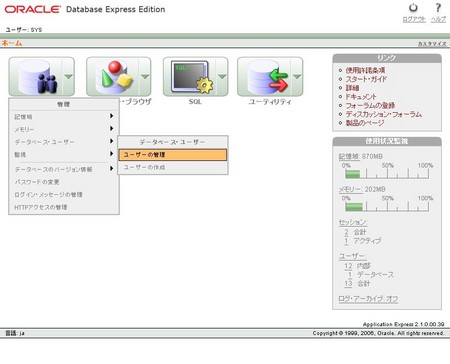450x364 pixels.
Task: Click the internal users count 12
Action: (348, 266)
